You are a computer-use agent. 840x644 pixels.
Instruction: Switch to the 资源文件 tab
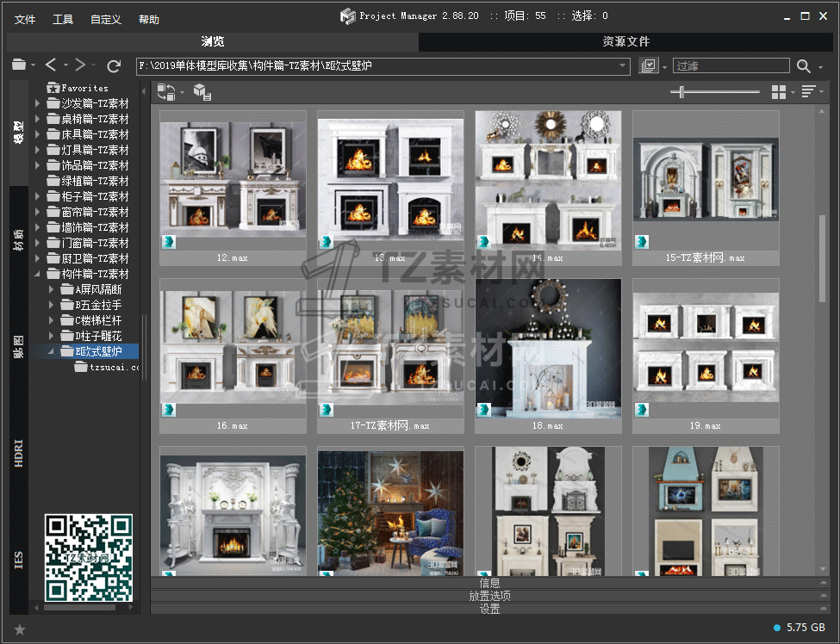pos(625,41)
